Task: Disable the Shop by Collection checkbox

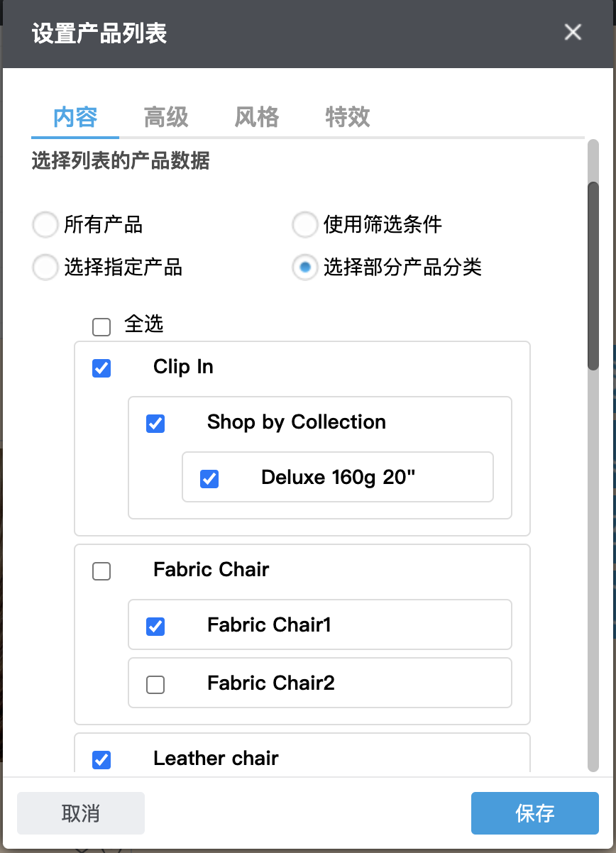Action: [x=155, y=424]
